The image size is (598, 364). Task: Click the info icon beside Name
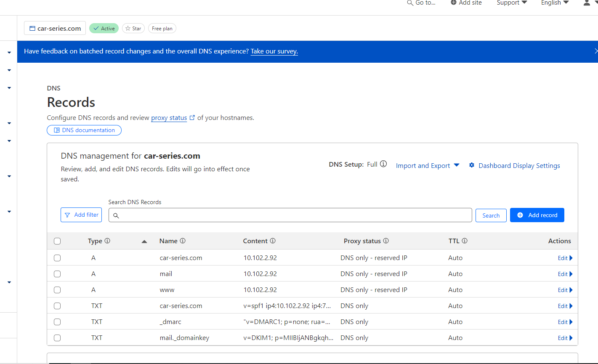point(183,241)
